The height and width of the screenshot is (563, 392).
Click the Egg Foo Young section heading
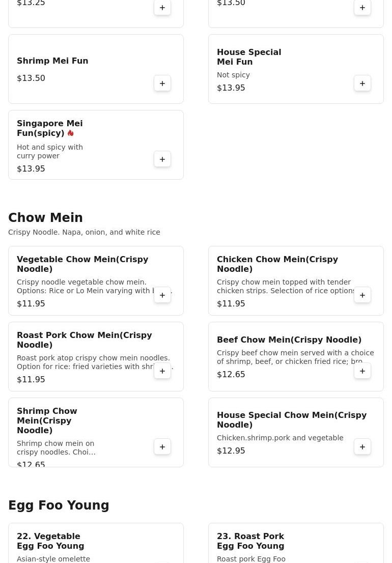pyautogui.click(x=59, y=505)
